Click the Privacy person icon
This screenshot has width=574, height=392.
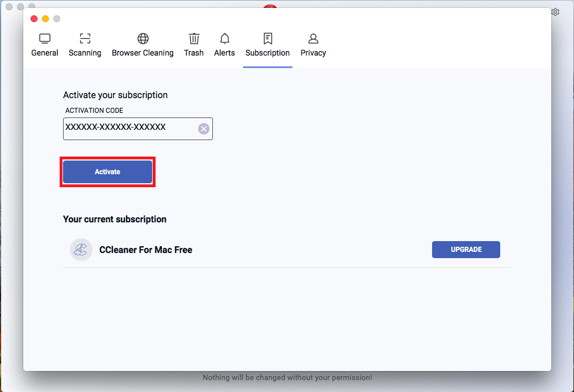[x=313, y=38]
